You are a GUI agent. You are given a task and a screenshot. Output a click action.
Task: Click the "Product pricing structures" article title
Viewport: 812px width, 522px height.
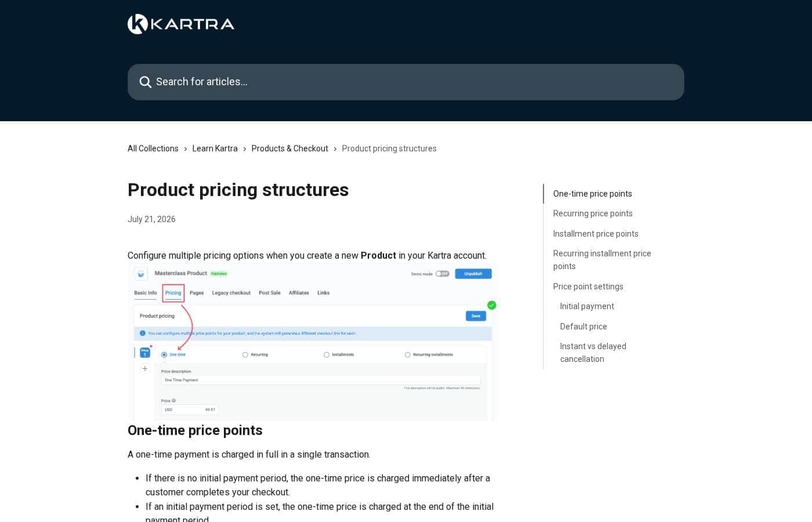coord(238,190)
